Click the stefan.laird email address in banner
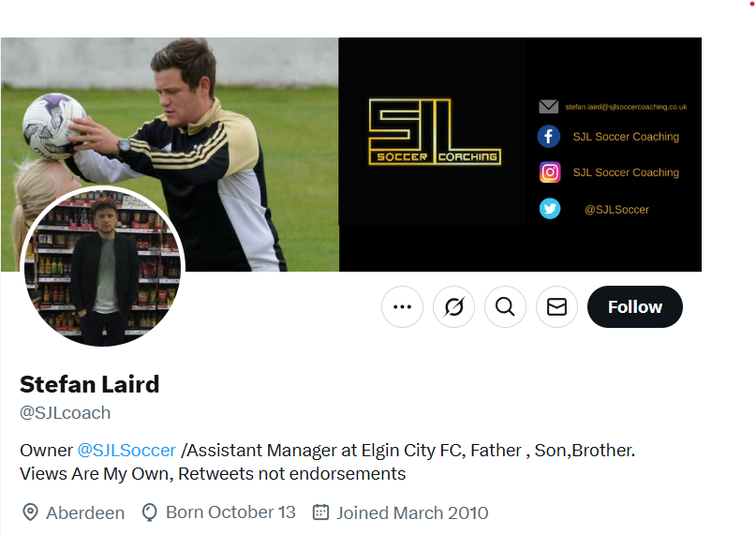This screenshot has width=756, height=534. click(626, 107)
